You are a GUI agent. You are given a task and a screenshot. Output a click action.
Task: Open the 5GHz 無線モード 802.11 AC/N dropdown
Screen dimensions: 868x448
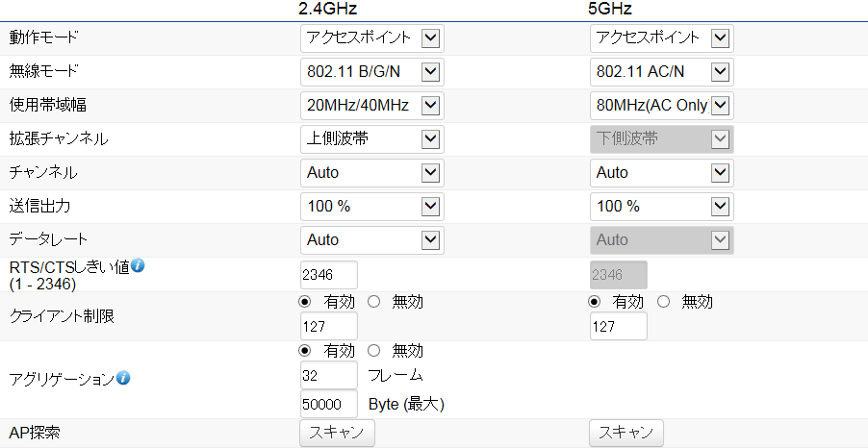coord(661,72)
